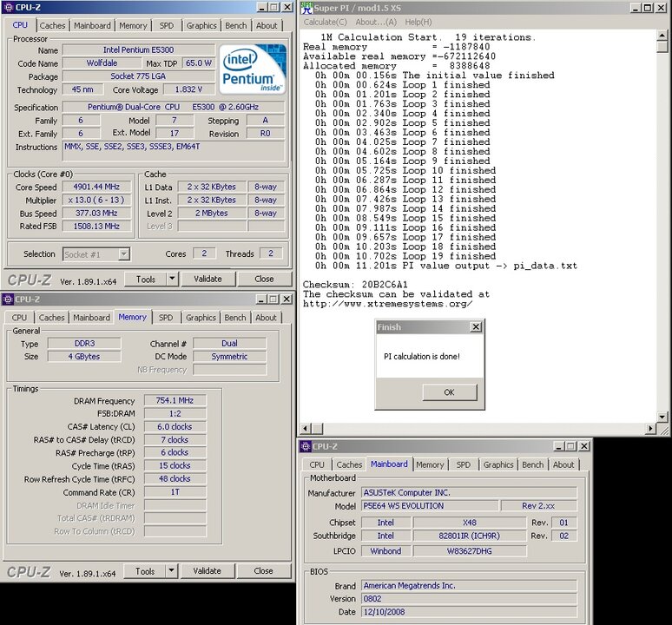Click the motherboard model P5E64 WS EVOLUTION
The image size is (672, 625).
click(x=430, y=506)
